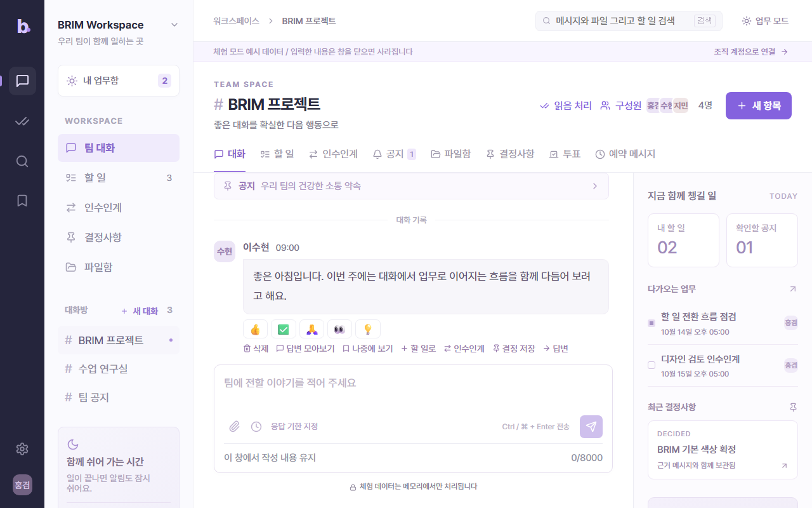Image resolution: width=812 pixels, height=508 pixels.
Task: Toggle 이 창에서 작성 내용 유지
Action: [270, 458]
